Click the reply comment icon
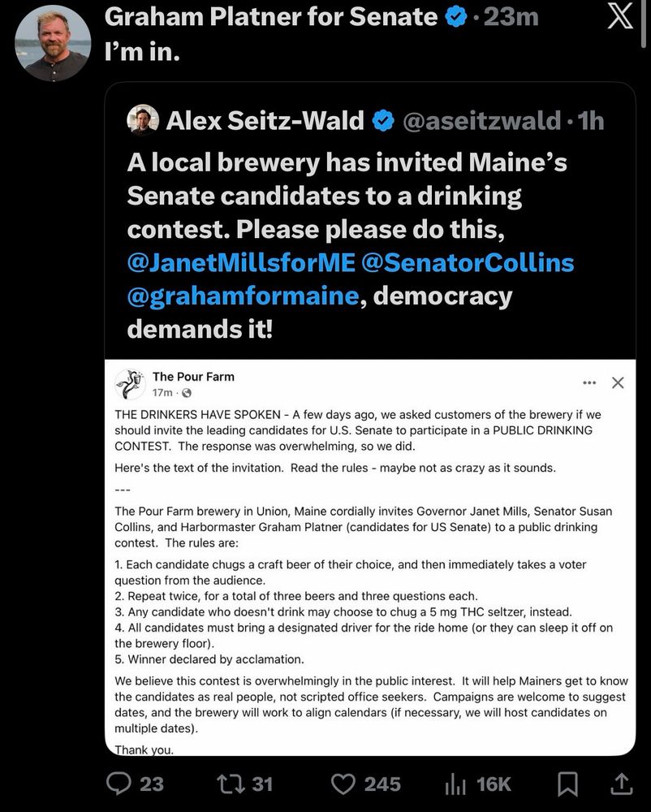The height and width of the screenshot is (812, 651). point(121,784)
